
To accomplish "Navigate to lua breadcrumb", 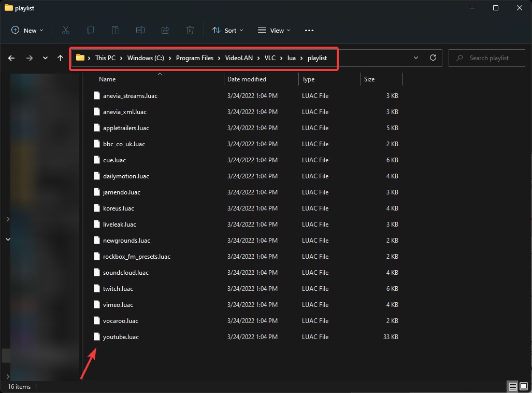I will pyautogui.click(x=292, y=58).
